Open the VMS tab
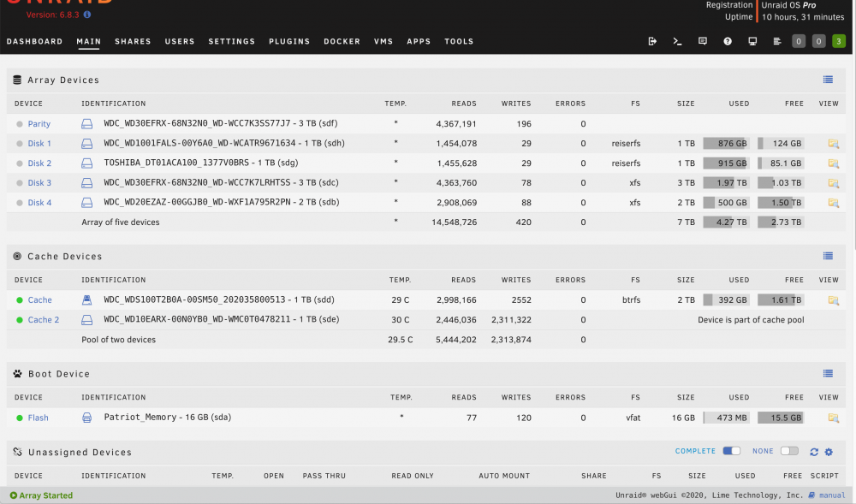The width and height of the screenshot is (856, 504). pos(383,41)
